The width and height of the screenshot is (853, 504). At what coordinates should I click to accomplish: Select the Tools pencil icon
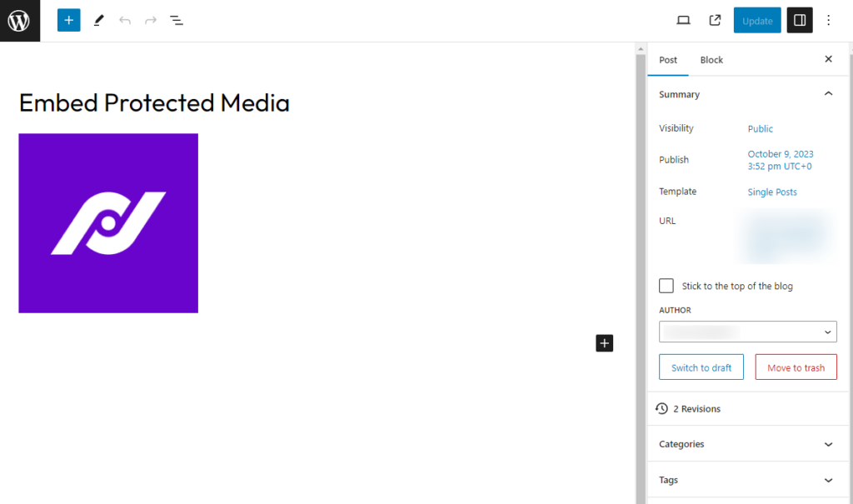(98, 19)
